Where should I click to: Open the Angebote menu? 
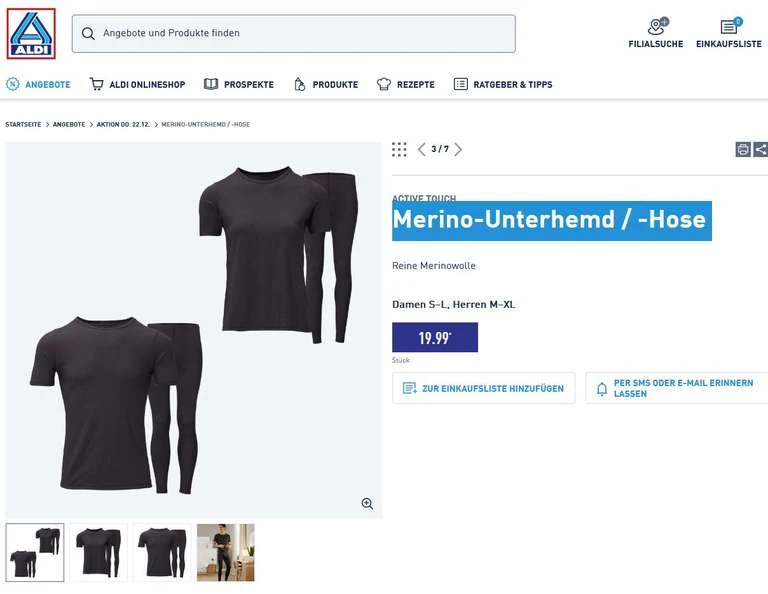[39, 85]
